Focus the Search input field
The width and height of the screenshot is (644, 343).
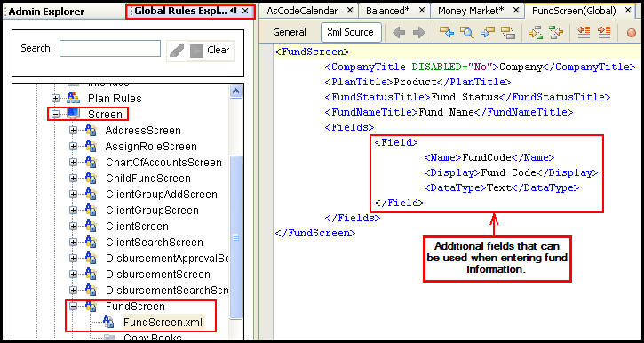[x=110, y=49]
